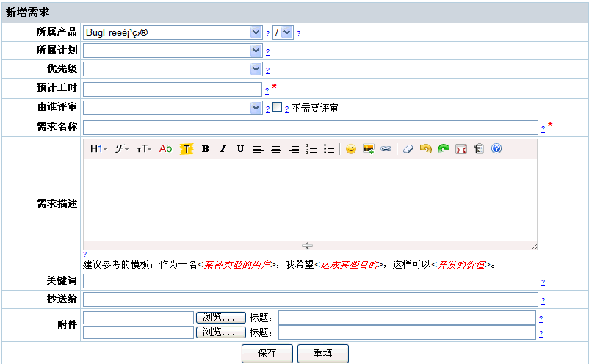Center align text in editor

pos(276,148)
